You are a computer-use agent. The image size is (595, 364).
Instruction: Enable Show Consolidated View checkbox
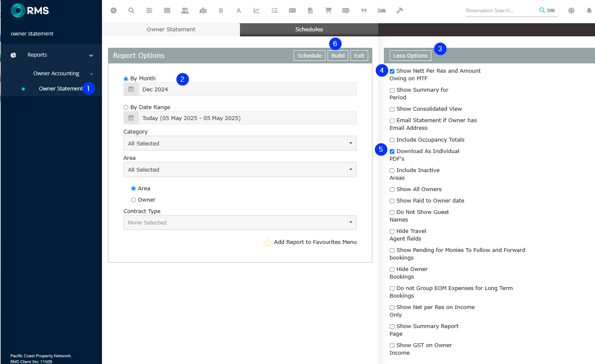[392, 109]
